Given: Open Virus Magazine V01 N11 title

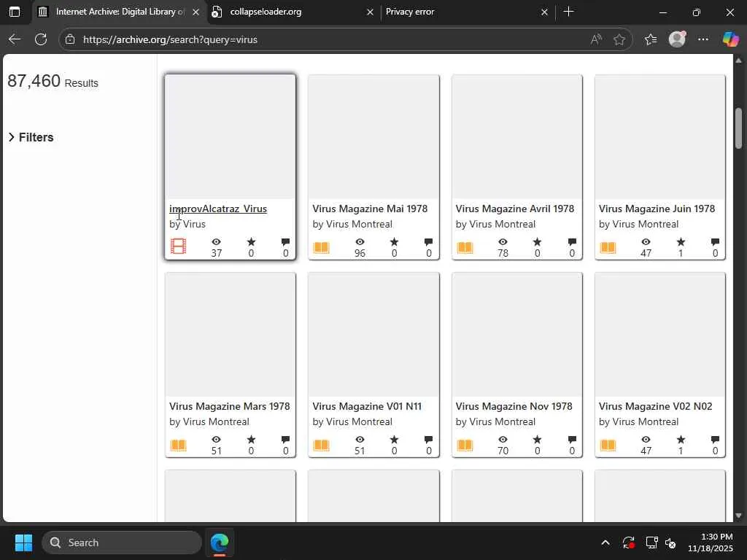Looking at the screenshot, I should click(367, 406).
